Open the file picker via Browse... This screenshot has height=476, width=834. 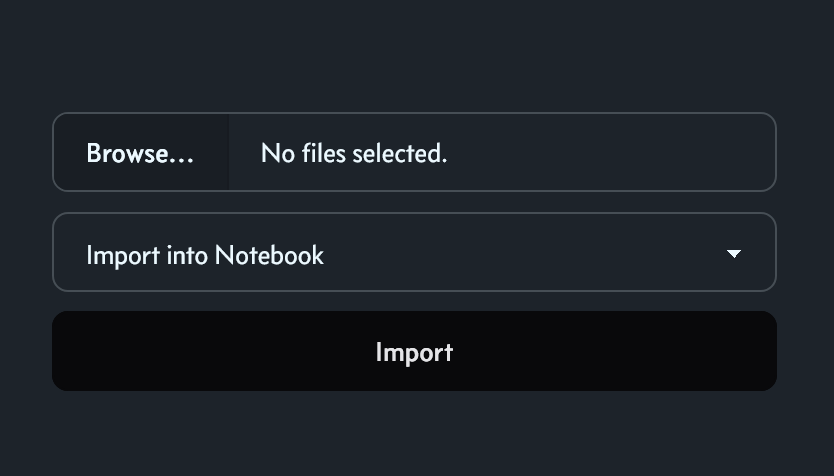(x=141, y=152)
